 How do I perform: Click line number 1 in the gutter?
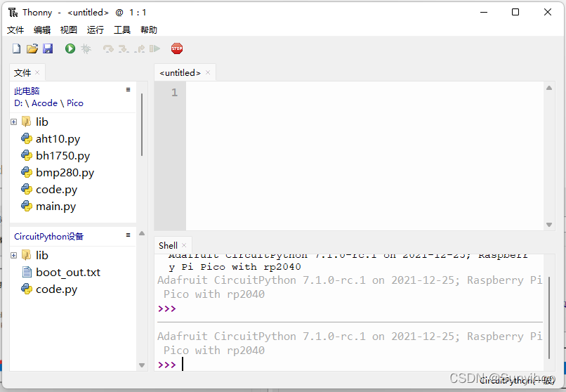point(174,93)
